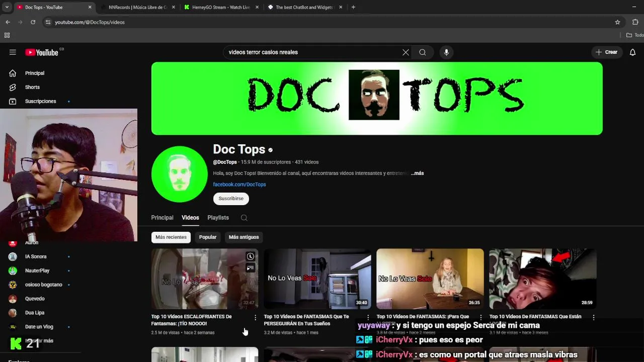644x362 pixels.
Task: Open the browser extensions puzzle icon
Action: pyautogui.click(x=635, y=22)
